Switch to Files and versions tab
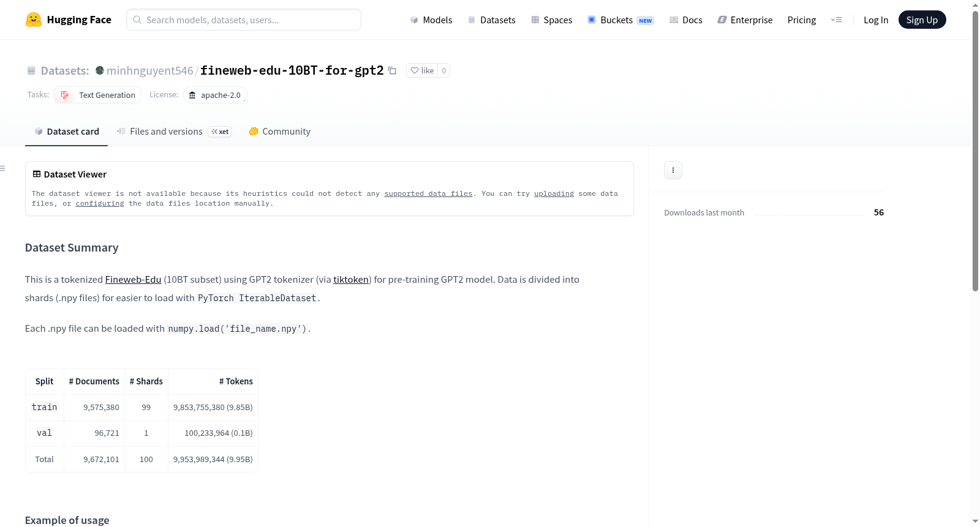980x527 pixels. (x=174, y=132)
